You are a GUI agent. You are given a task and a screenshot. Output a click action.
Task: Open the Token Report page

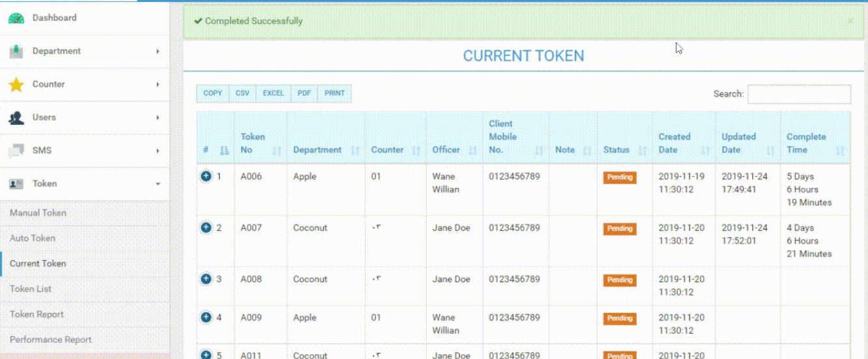36,314
